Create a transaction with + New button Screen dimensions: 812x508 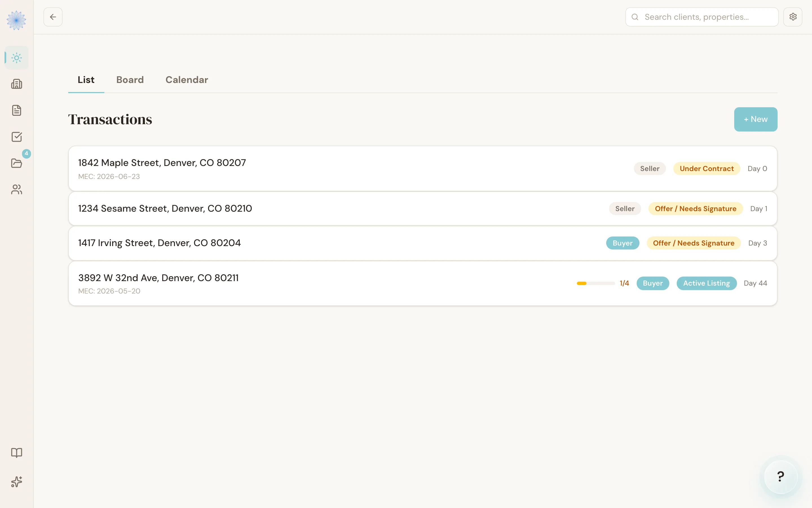tap(756, 119)
